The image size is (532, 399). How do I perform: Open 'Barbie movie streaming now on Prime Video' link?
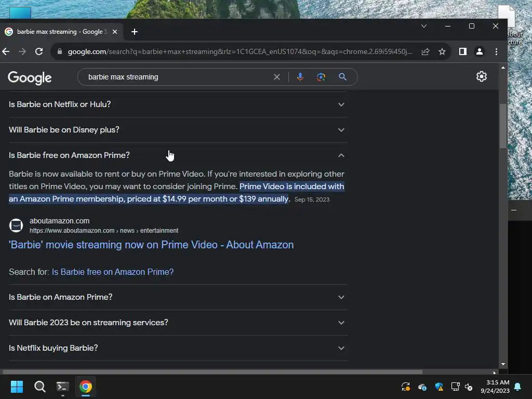click(x=151, y=245)
